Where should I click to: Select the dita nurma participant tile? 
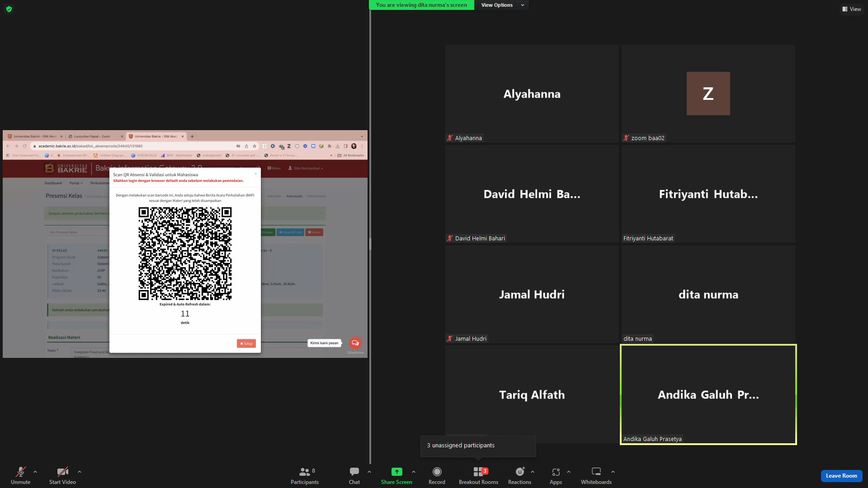(708, 294)
